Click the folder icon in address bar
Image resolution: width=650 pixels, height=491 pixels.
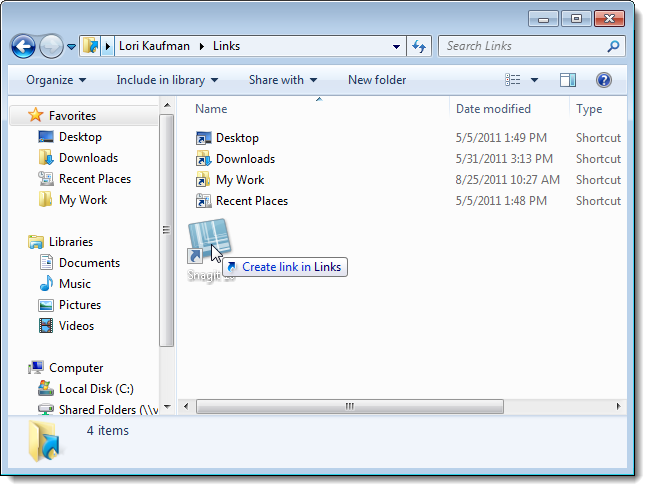tap(90, 46)
